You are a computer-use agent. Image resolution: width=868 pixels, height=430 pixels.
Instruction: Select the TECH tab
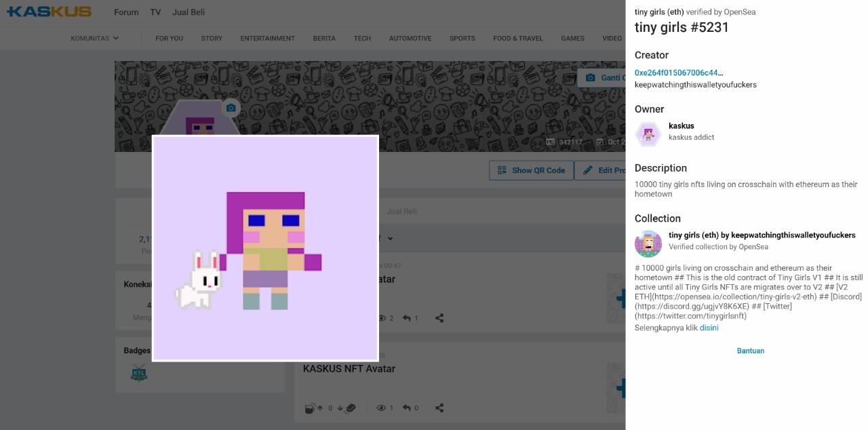click(362, 38)
